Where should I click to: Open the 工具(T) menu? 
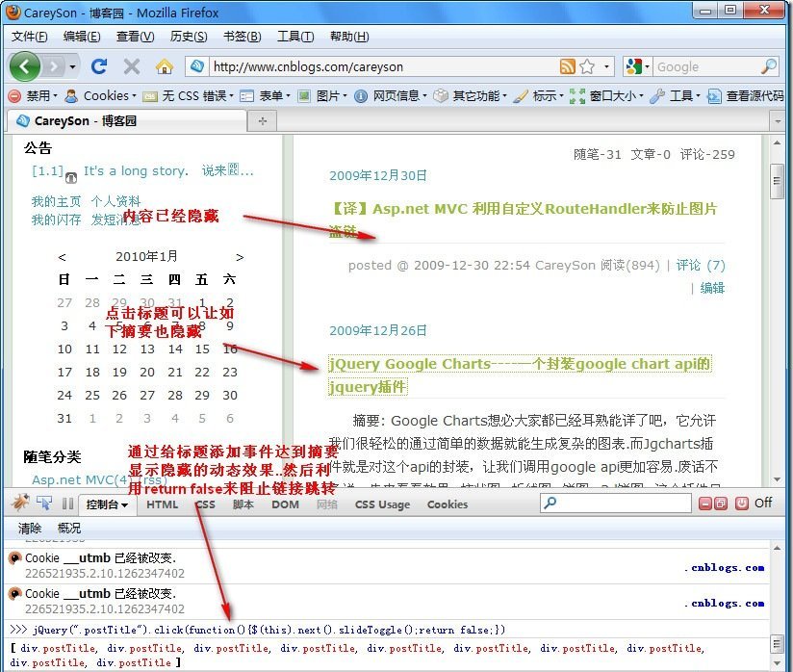(x=295, y=37)
